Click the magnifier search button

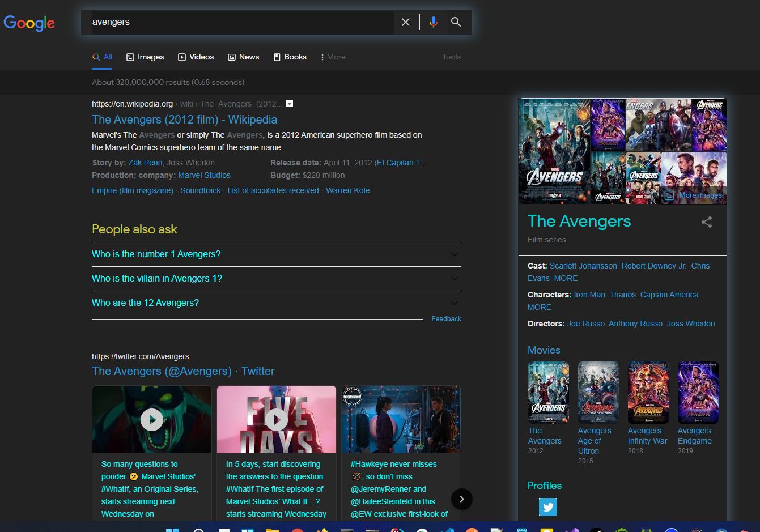click(x=456, y=22)
